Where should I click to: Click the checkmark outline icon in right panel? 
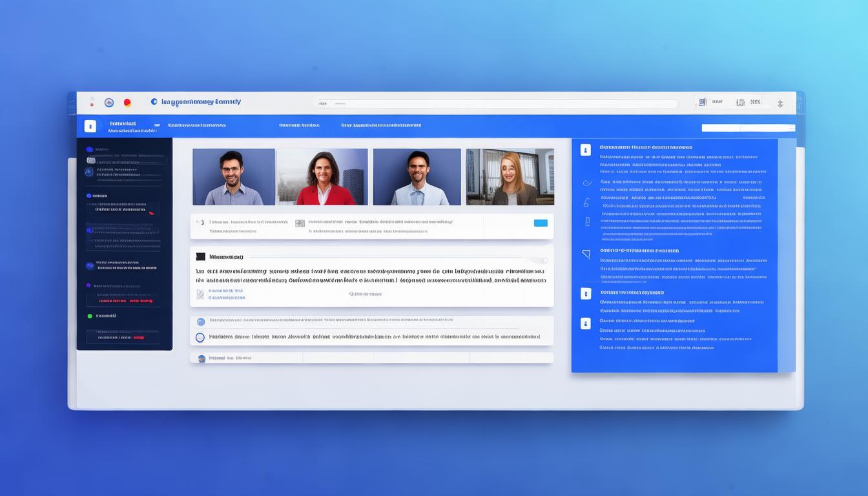pyautogui.click(x=586, y=183)
